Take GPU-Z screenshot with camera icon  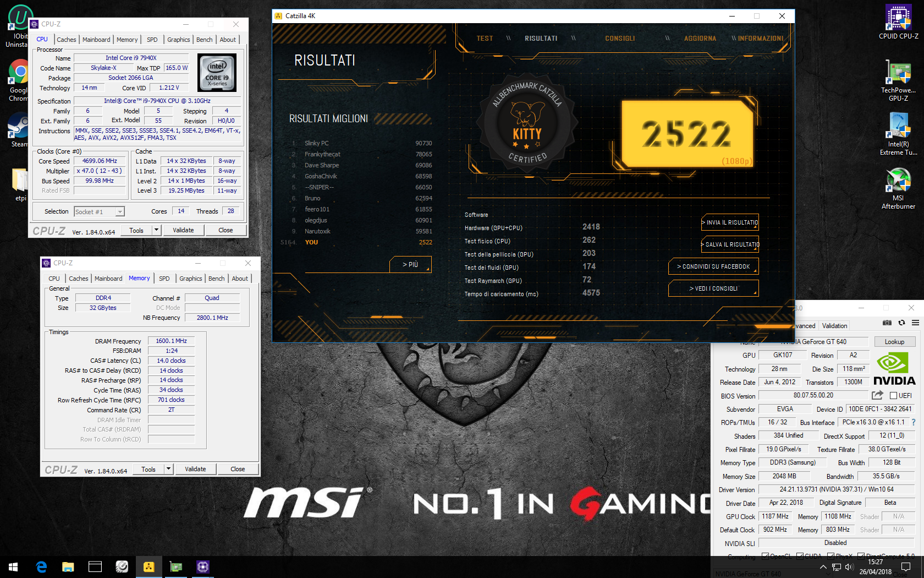click(887, 323)
